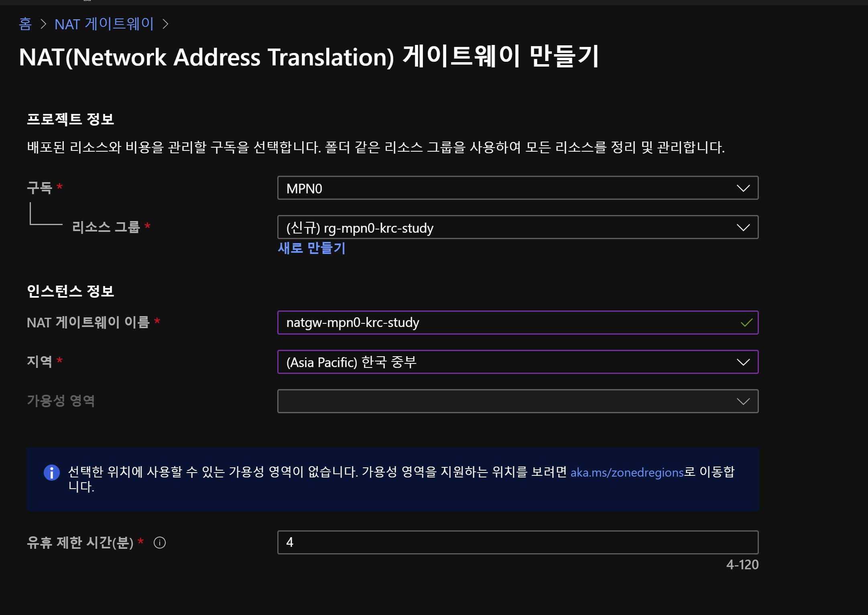This screenshot has height=615, width=868.
Task: Expand the 리소스 그룹 dropdown
Action: pyautogui.click(x=517, y=227)
